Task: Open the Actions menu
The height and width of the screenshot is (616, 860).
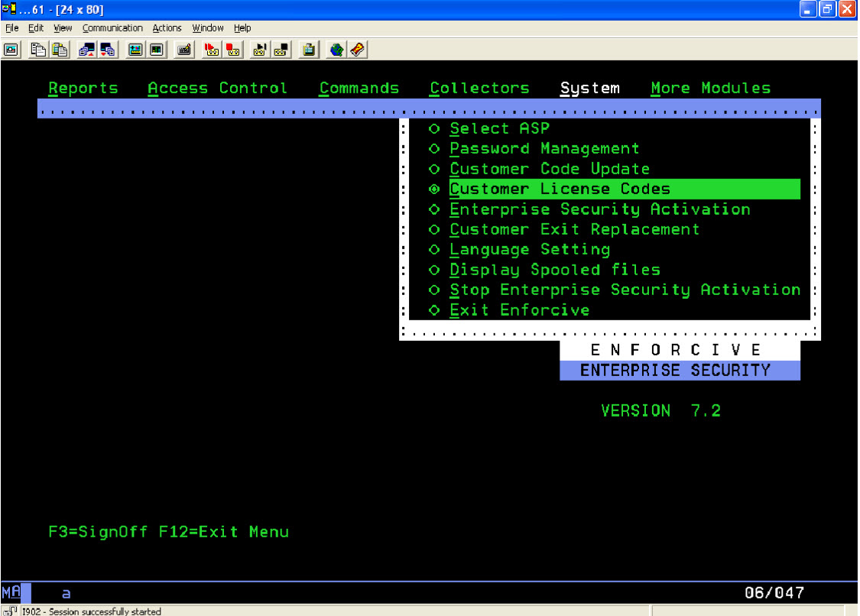Action: click(167, 28)
